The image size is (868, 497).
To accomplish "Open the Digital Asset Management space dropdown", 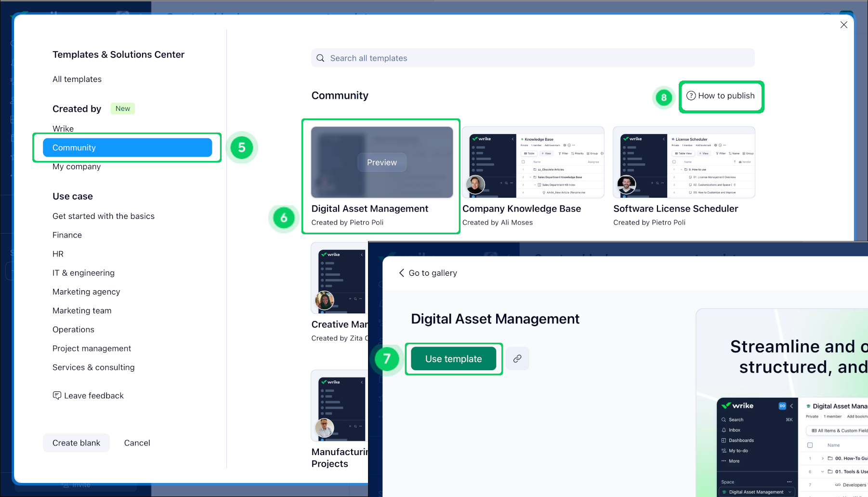I will click(x=789, y=492).
